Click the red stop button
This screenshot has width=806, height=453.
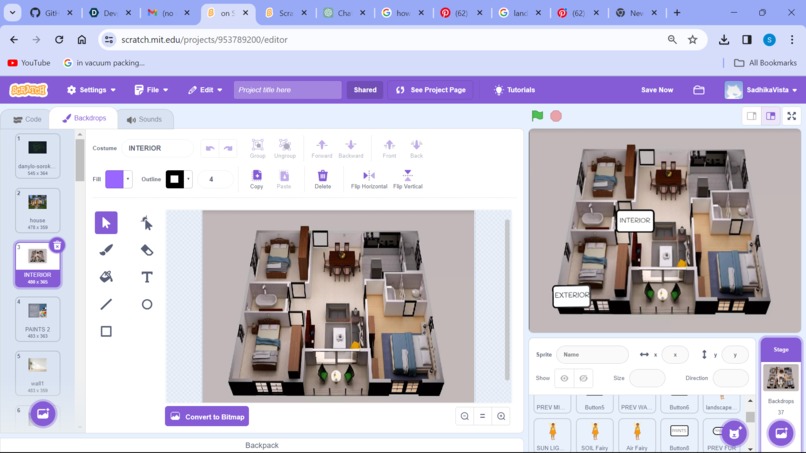556,116
